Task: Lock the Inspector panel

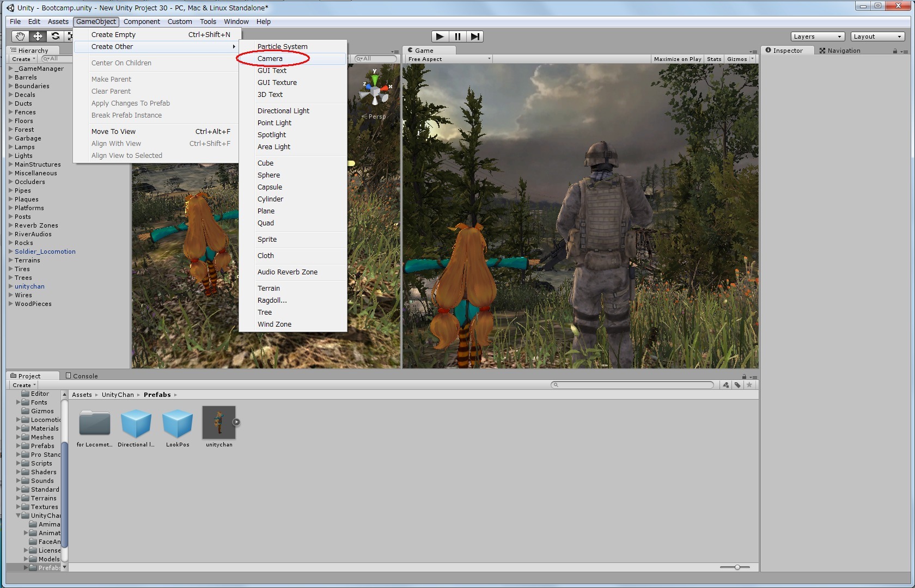Action: tap(894, 51)
